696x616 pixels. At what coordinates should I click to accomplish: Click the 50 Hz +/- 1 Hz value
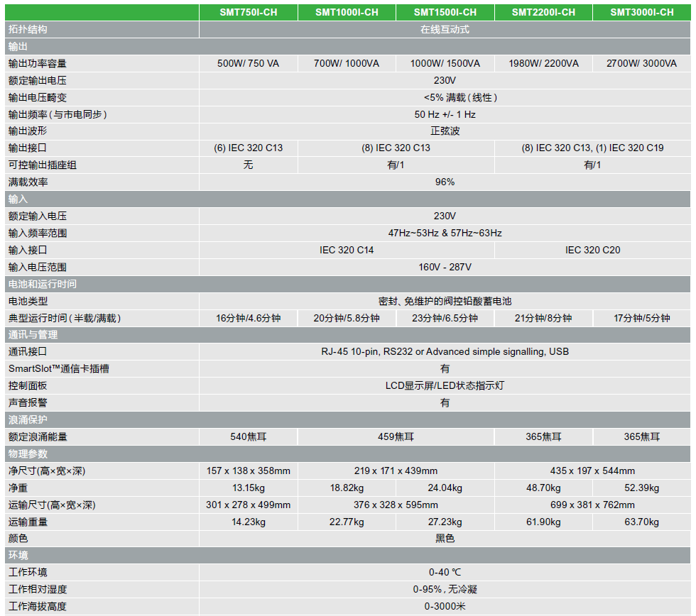click(445, 114)
